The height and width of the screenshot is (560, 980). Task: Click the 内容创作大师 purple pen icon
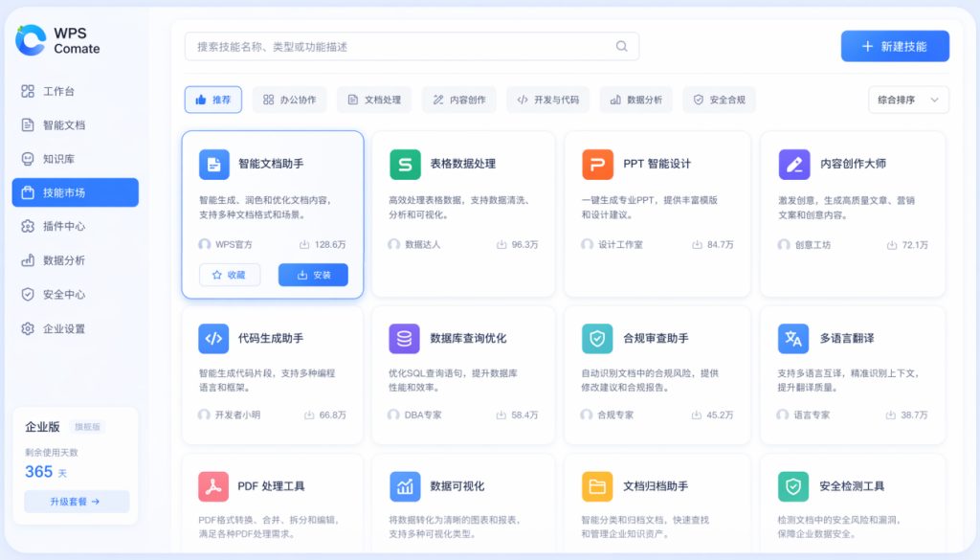794,165
